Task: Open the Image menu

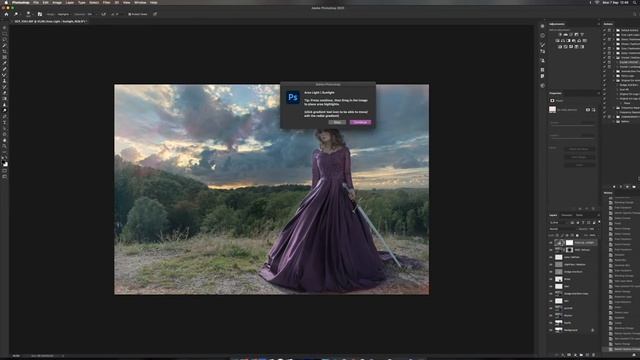Action: pos(57,2)
